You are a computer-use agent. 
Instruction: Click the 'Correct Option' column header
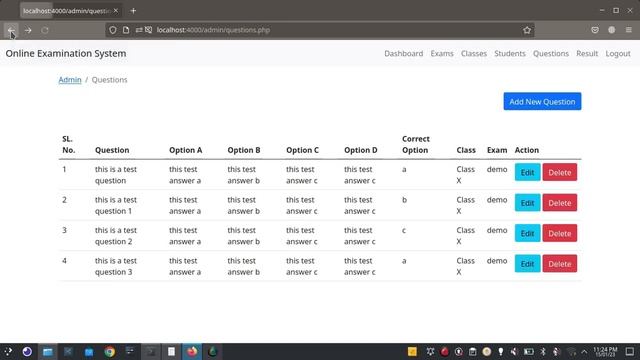pyautogui.click(x=416, y=144)
